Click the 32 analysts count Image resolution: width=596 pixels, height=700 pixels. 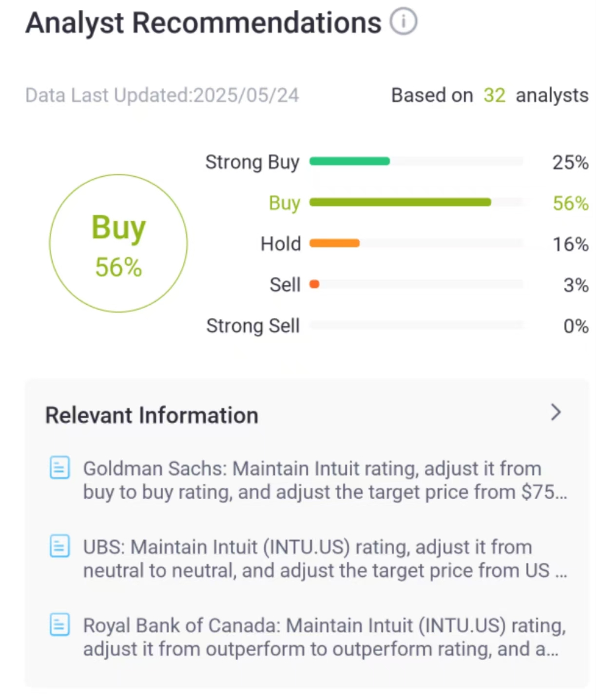click(494, 96)
